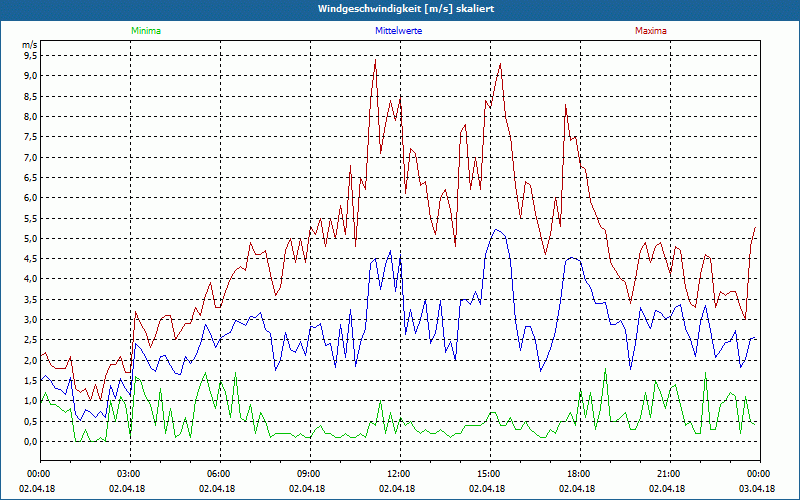This screenshot has height=500, width=800.
Task: Click the 02.04.18 date beneath 15:00
Action: (487, 489)
